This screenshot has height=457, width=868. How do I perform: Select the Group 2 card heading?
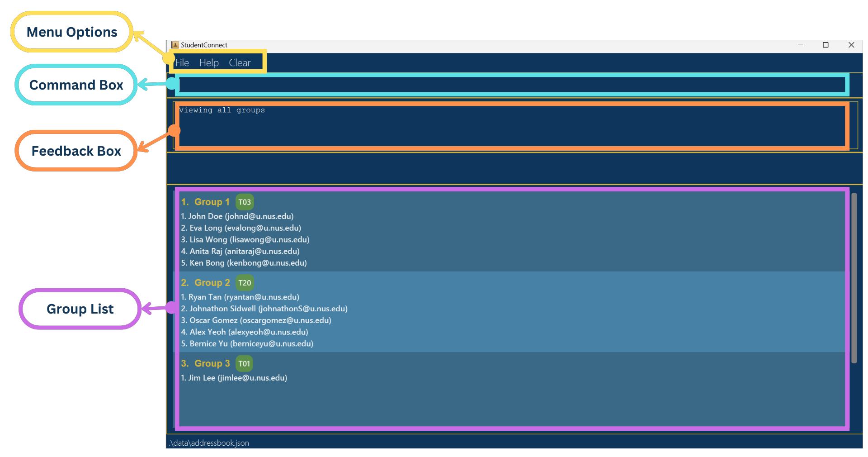pyautogui.click(x=212, y=283)
